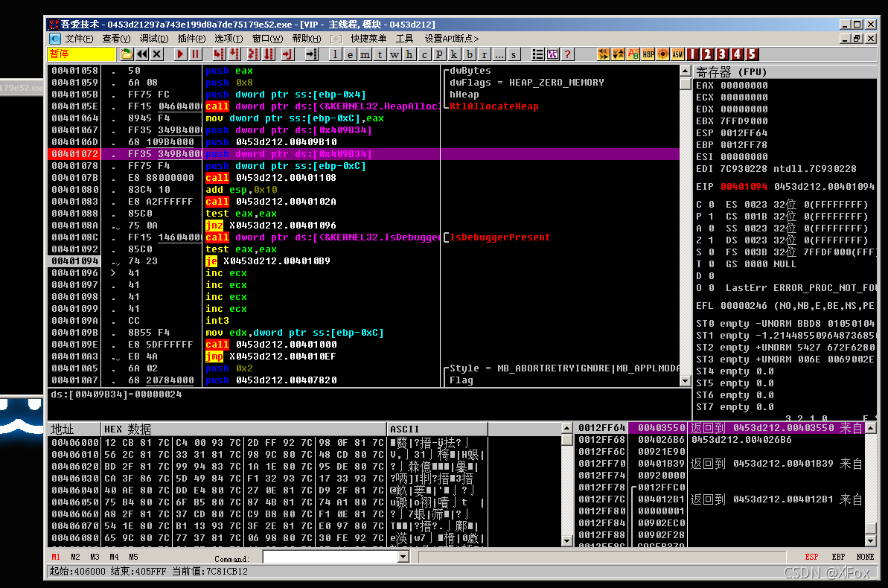Open the Windows (w) button

click(395, 54)
